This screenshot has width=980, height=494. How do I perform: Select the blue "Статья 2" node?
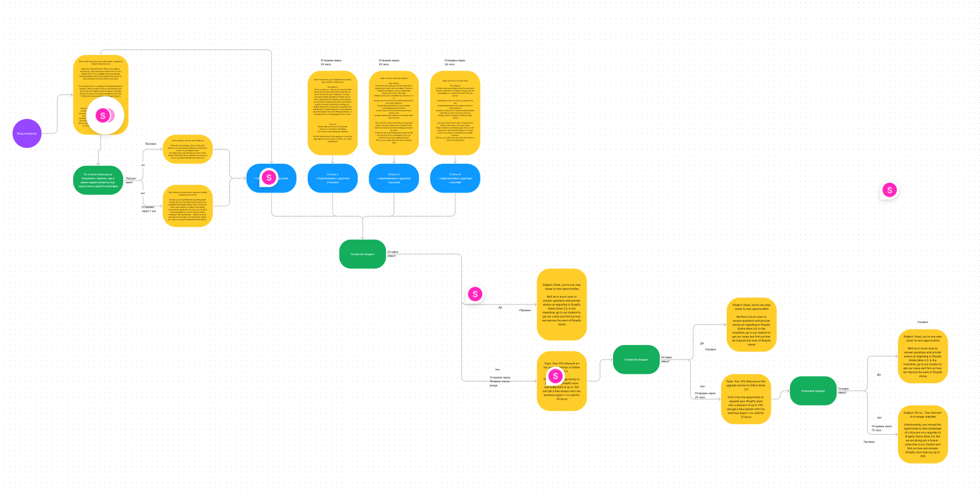click(x=333, y=178)
